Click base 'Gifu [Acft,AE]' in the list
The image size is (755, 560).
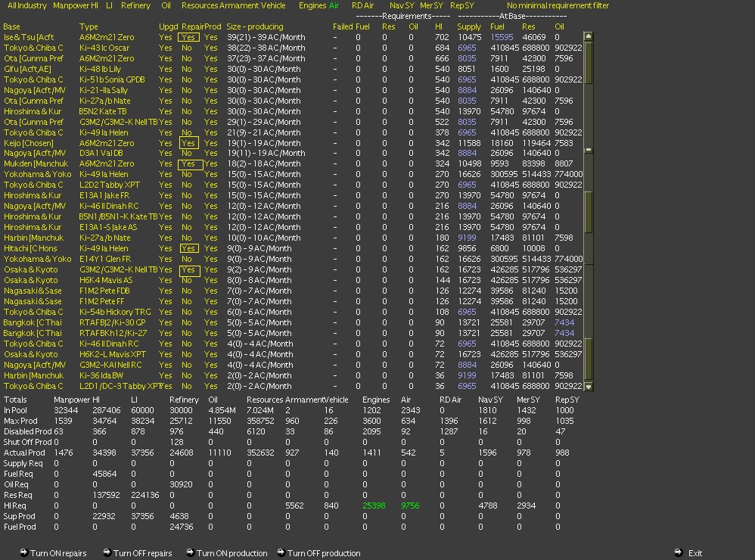pyautogui.click(x=27, y=69)
